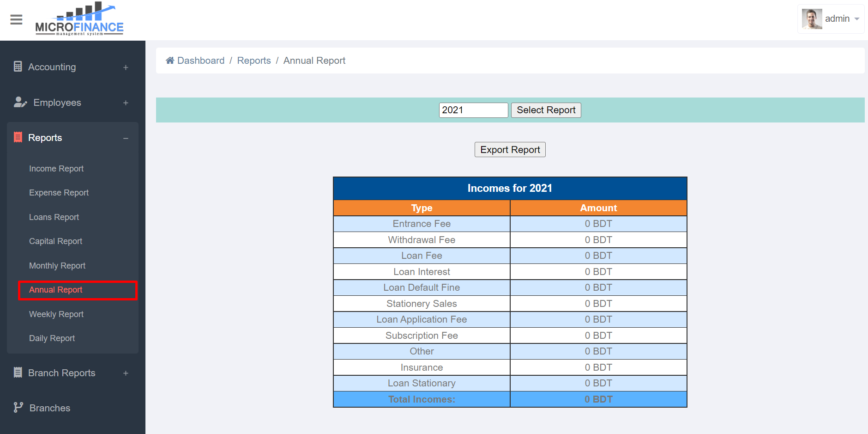Click the Branches fork icon
This screenshot has width=868, height=434.
pos(18,407)
